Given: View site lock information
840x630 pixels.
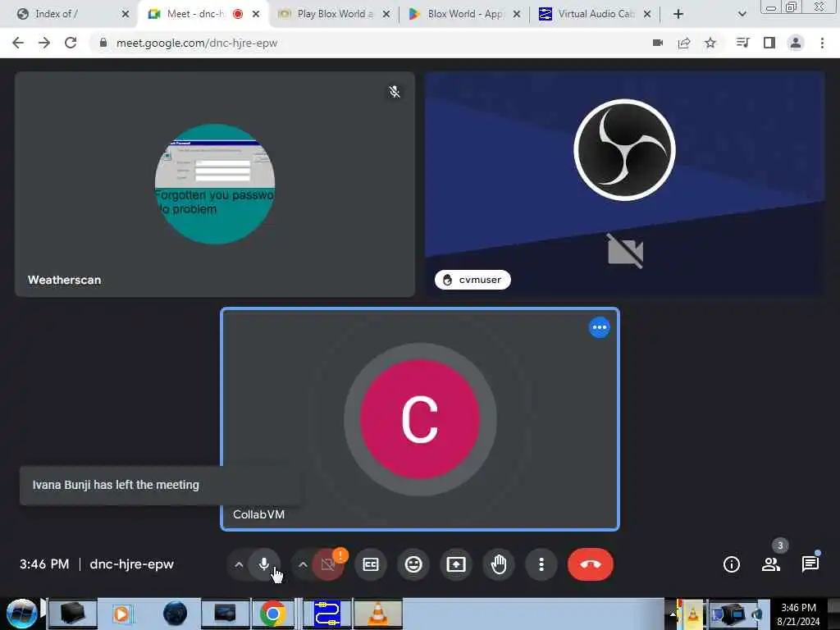Looking at the screenshot, I should (103, 43).
